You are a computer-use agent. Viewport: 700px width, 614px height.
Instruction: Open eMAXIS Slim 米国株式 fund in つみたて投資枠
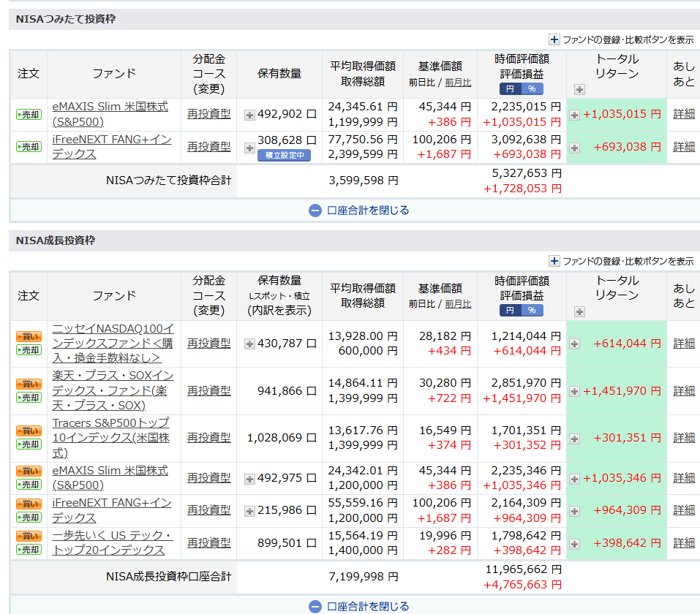(110, 114)
